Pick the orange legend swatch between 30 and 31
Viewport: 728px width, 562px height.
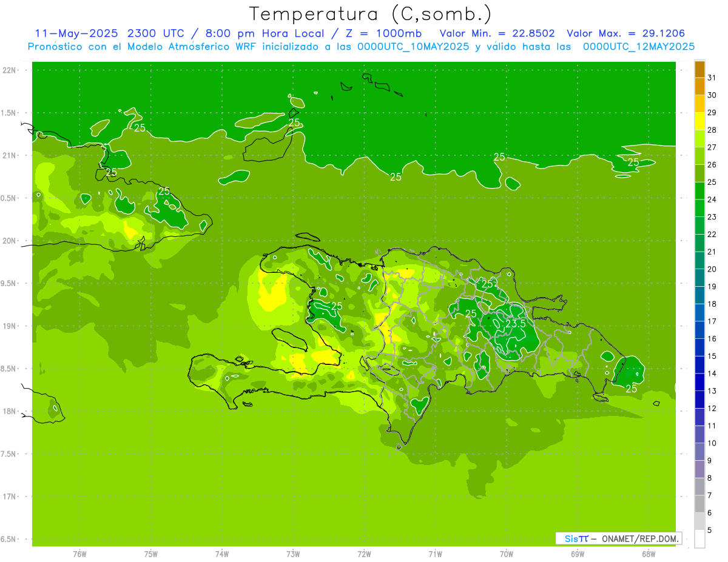click(x=699, y=86)
